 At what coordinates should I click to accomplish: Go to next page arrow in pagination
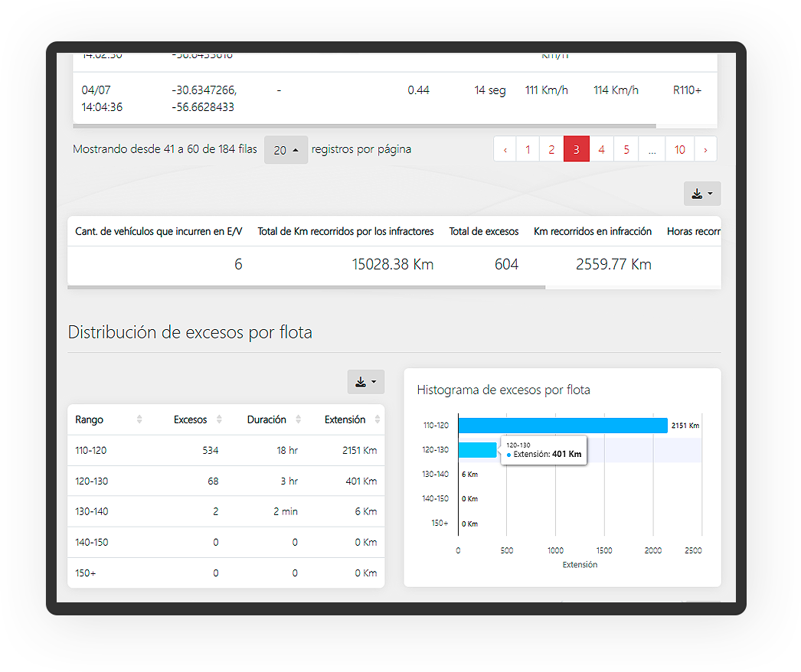705,149
